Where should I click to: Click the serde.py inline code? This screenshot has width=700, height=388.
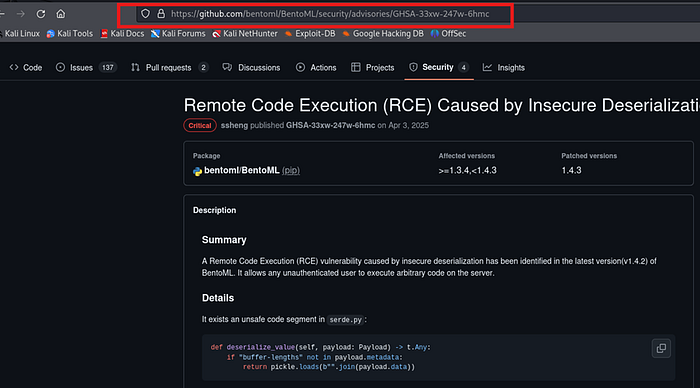[346, 320]
